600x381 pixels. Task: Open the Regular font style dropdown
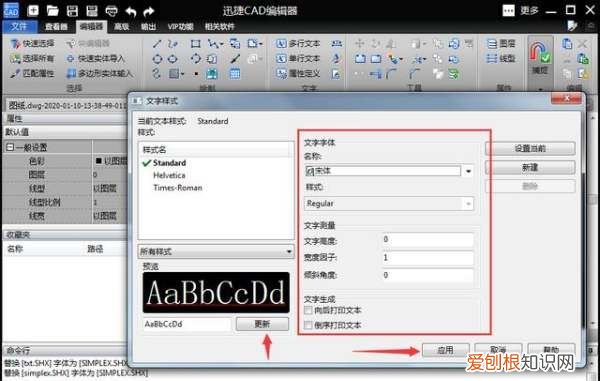pos(468,204)
